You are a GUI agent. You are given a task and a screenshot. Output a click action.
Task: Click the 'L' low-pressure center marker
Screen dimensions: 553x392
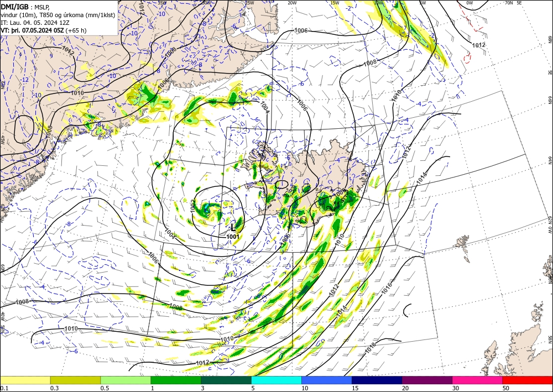pos(233,227)
